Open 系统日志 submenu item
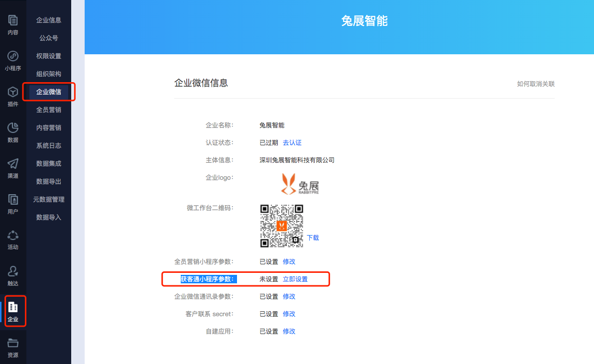Image resolution: width=594 pixels, height=364 pixels. tap(48, 145)
